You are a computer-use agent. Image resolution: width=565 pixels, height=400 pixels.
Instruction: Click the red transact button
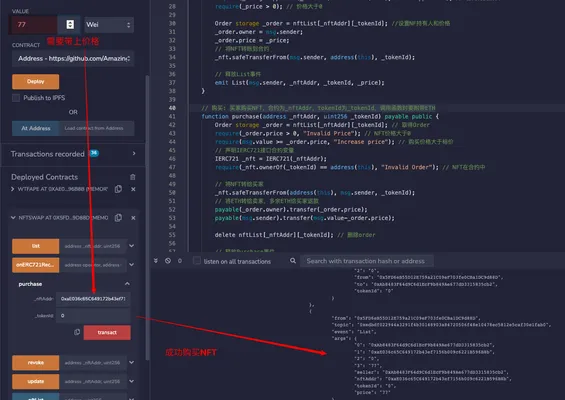click(107, 332)
